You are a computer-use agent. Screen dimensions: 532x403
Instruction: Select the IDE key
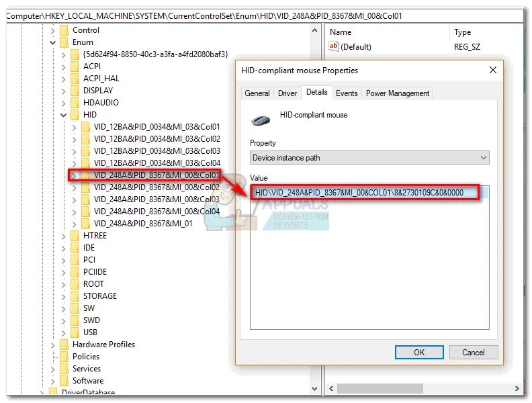point(89,248)
